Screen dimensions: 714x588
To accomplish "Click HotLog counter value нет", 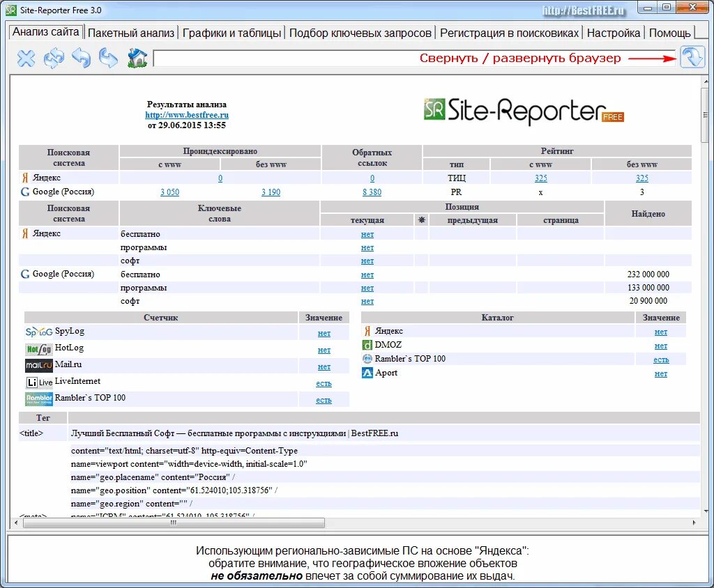I will pos(324,350).
